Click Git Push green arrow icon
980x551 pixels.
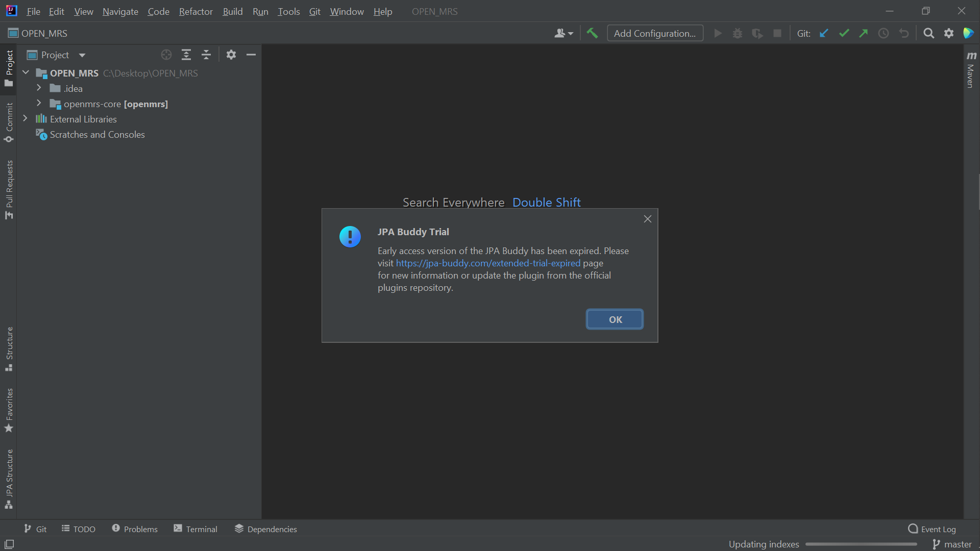coord(864,33)
